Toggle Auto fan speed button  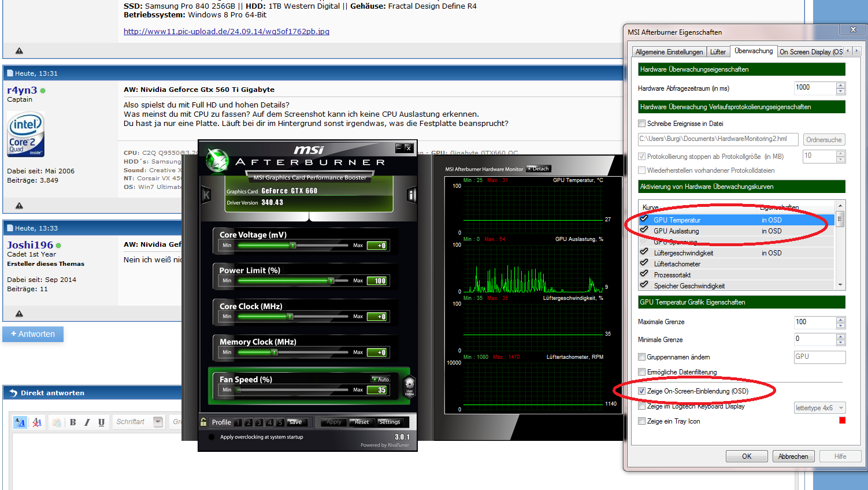pos(381,379)
